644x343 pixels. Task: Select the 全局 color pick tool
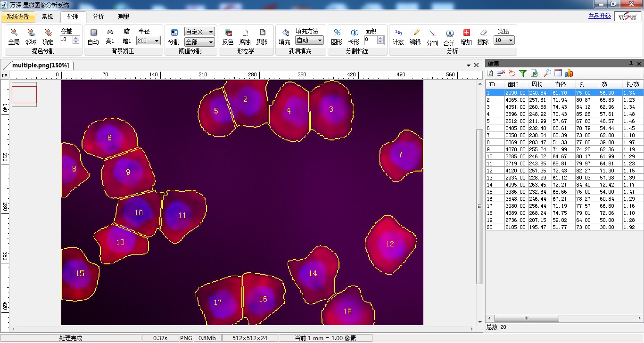[x=14, y=37]
